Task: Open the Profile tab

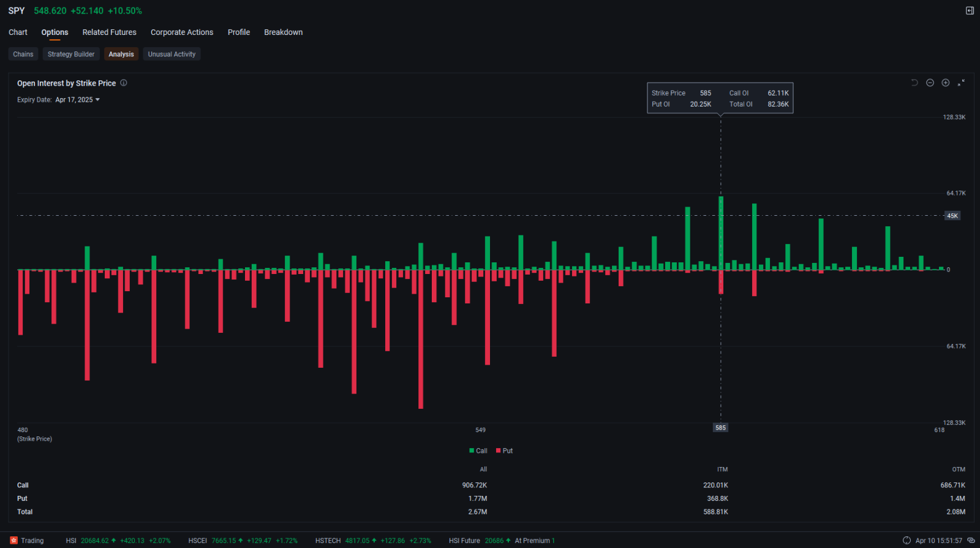Action: 239,32
